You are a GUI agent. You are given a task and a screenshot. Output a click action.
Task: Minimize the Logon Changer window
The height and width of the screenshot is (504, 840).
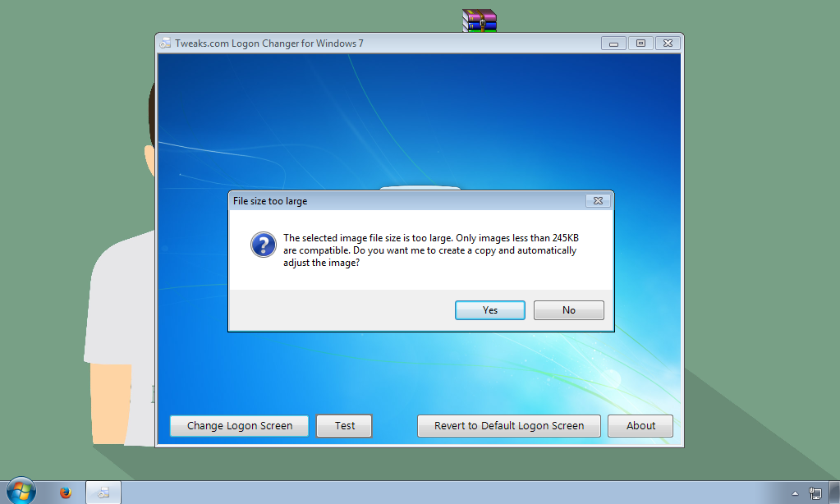point(613,44)
